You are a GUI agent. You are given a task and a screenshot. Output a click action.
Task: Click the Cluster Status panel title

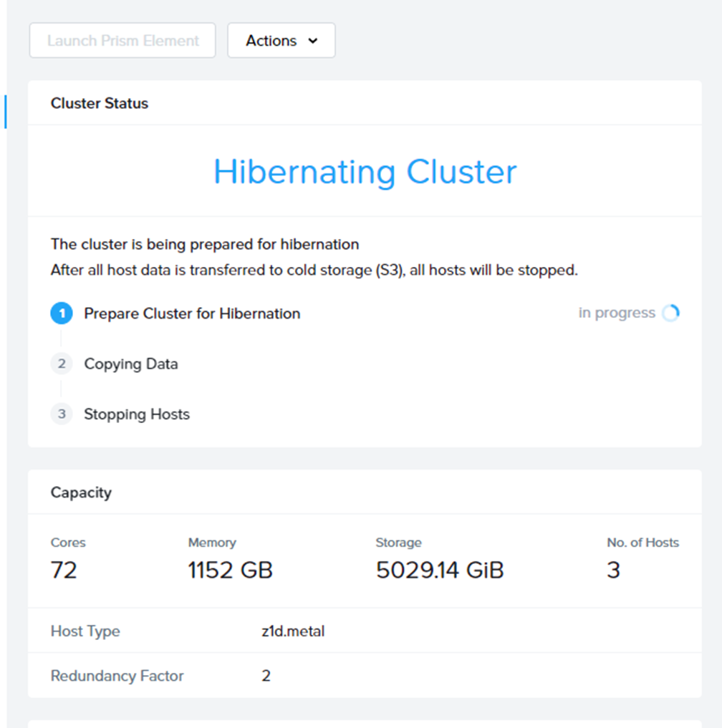point(100,103)
